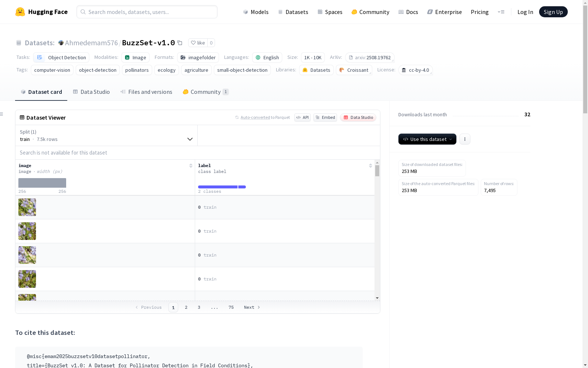This screenshot has height=368, width=588.
Task: Expand the Use this dataset menu
Action: pyautogui.click(x=427, y=139)
